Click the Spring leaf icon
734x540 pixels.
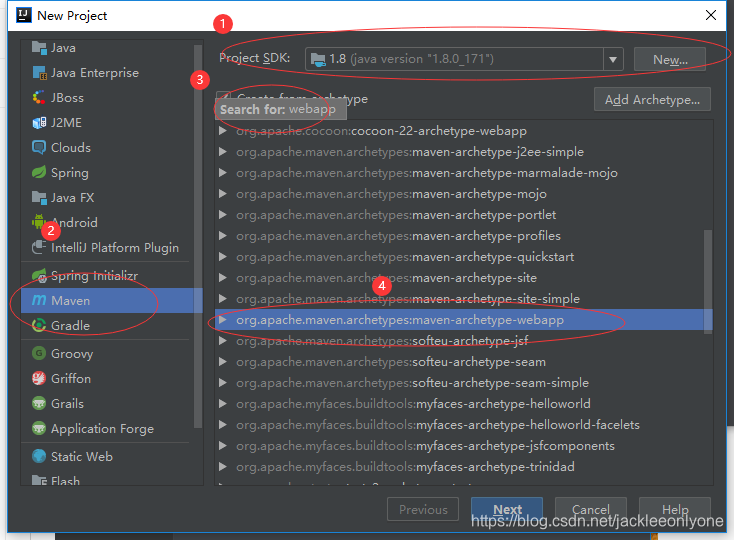39,173
